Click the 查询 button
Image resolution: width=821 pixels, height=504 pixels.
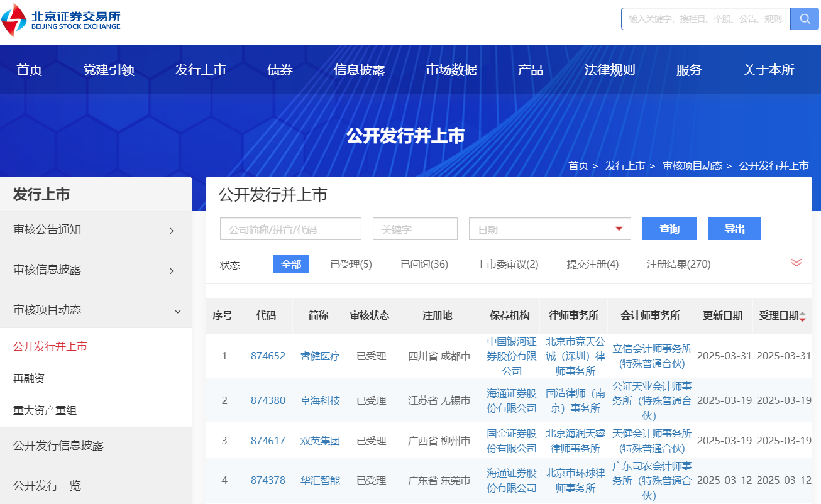pos(669,229)
